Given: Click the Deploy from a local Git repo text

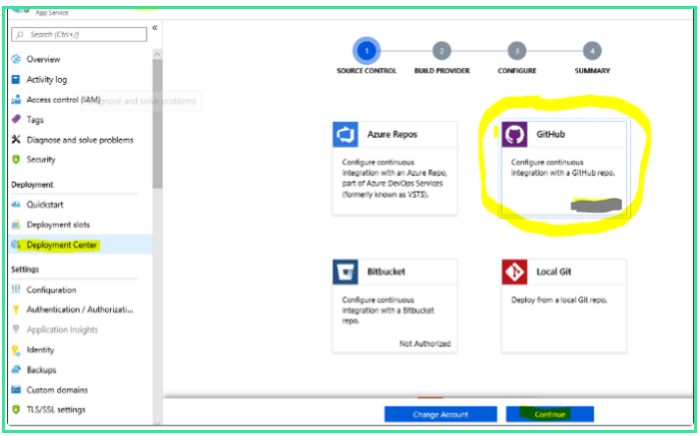Looking at the screenshot, I should point(559,300).
